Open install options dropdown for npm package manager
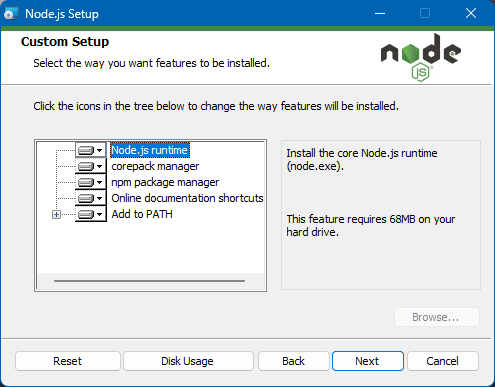 [91, 182]
